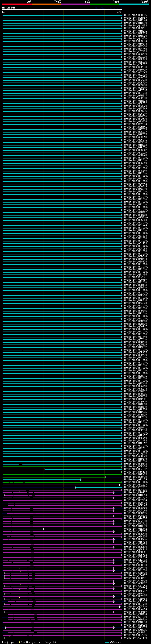This screenshot has width=151, height=644.
Task: Select UniRef100_Q6PA85 label
Action: coord(135,353)
